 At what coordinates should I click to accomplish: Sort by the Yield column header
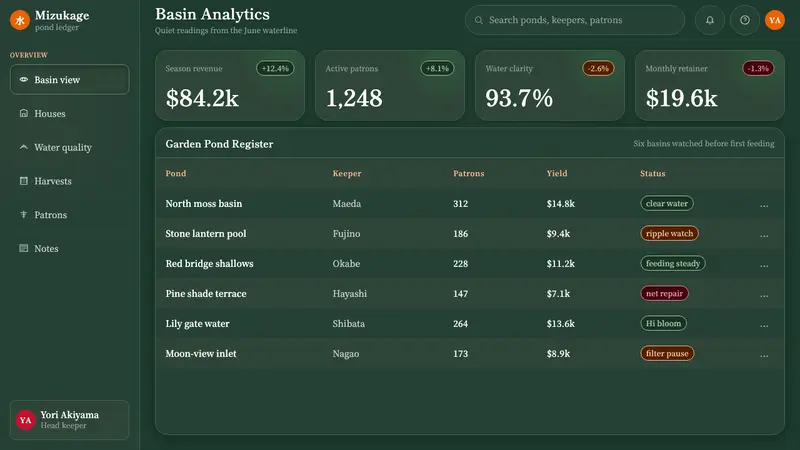[557, 173]
